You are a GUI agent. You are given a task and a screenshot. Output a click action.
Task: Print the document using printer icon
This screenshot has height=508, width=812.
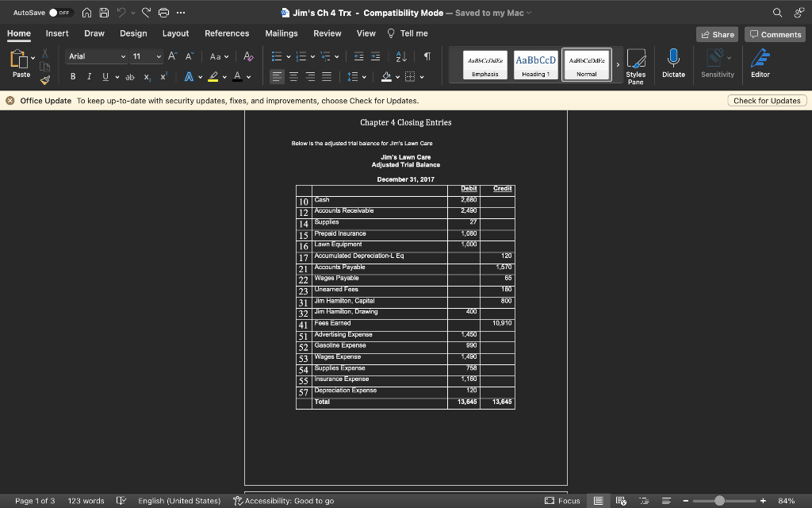point(163,13)
